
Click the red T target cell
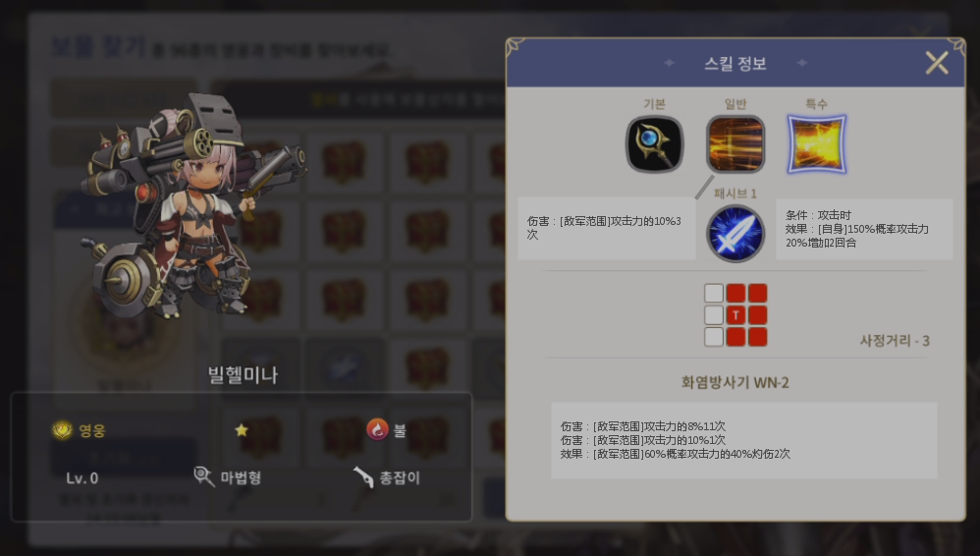735,315
